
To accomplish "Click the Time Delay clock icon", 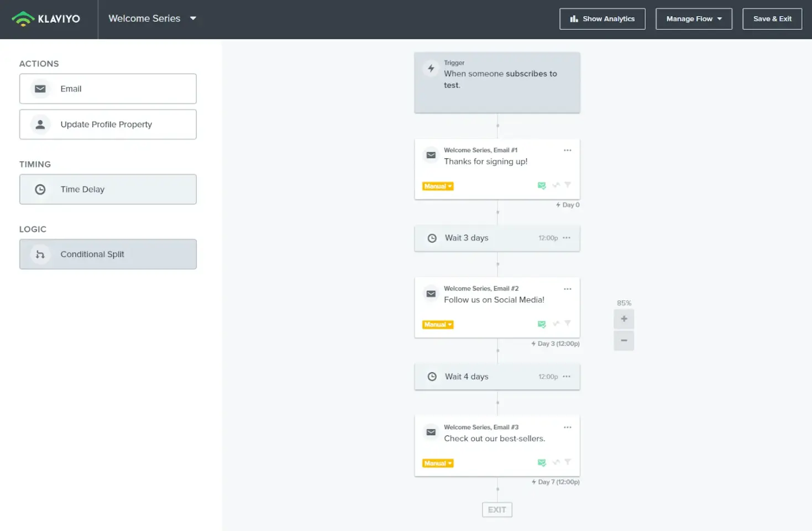I will [39, 189].
